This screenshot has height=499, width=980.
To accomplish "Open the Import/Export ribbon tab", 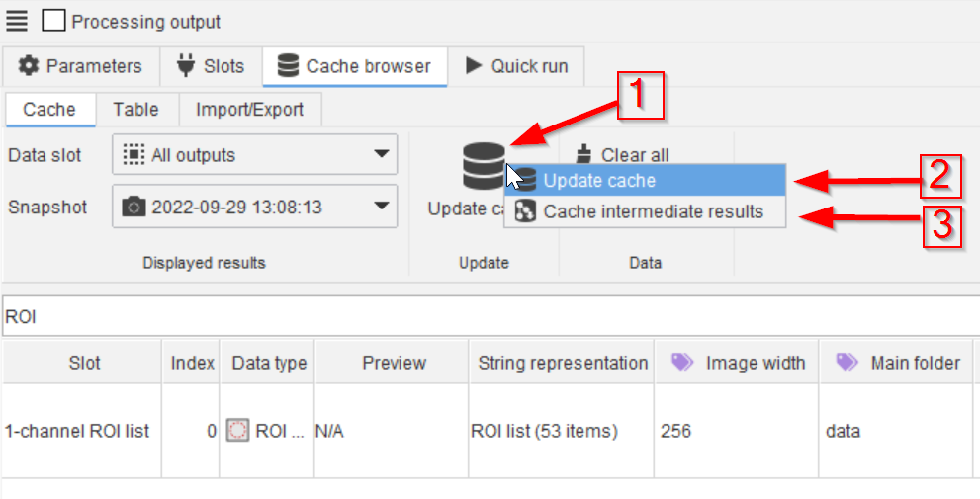I will point(250,110).
